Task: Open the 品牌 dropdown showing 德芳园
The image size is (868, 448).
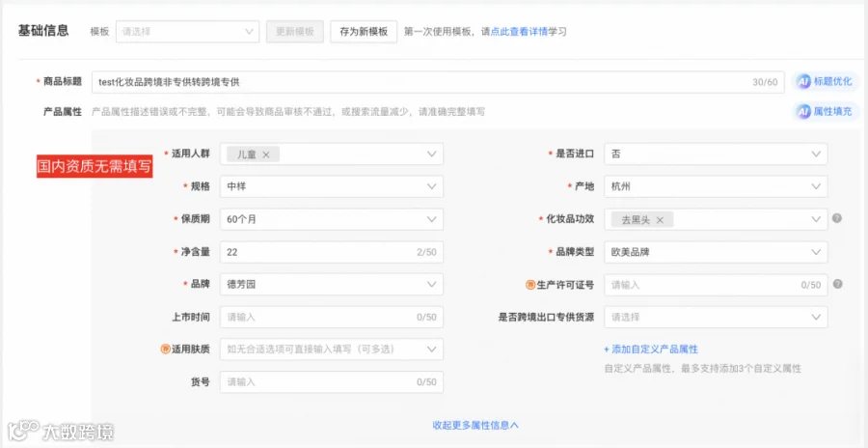Action: tap(332, 285)
